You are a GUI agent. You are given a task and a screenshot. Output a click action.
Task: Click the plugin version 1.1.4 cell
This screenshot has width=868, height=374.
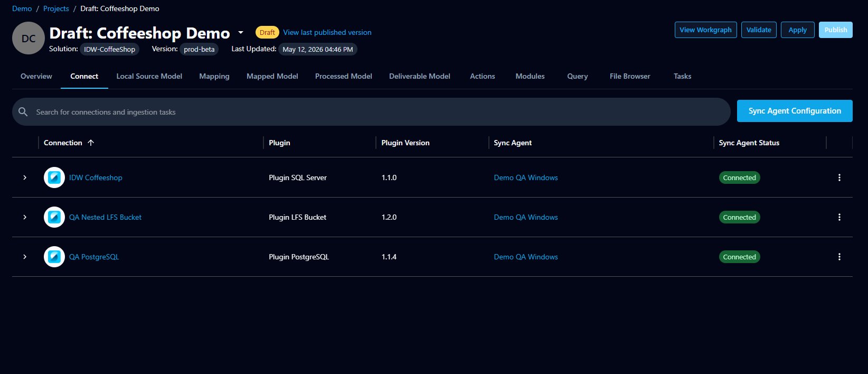click(x=389, y=257)
